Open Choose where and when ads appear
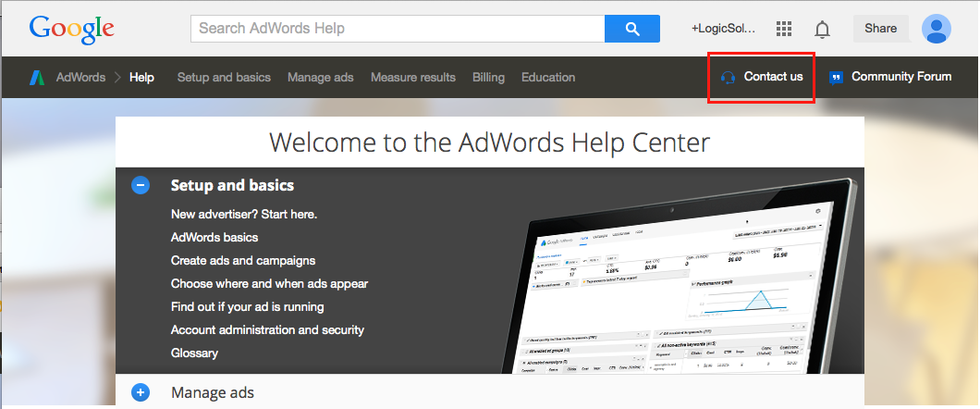The height and width of the screenshot is (409, 980). pos(269,284)
